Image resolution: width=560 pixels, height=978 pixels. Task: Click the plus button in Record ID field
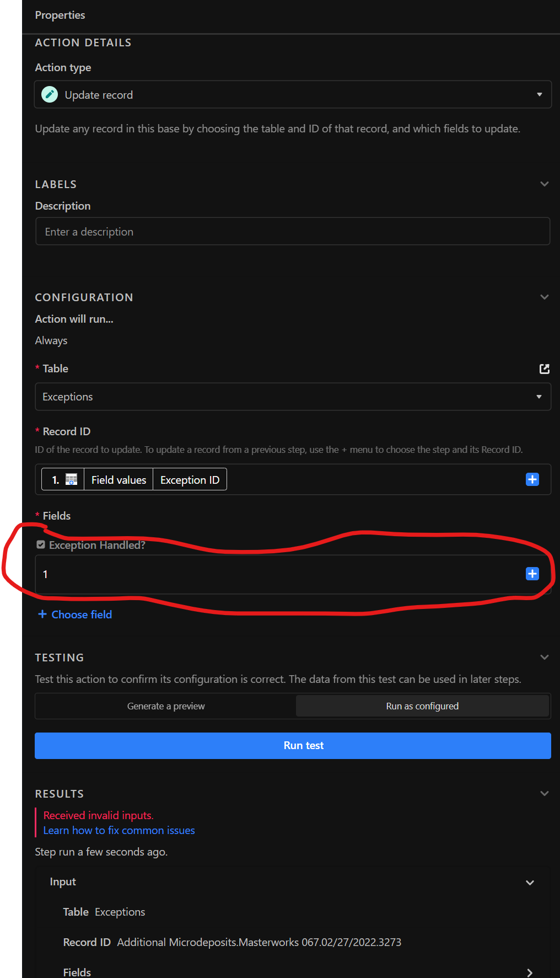532,479
